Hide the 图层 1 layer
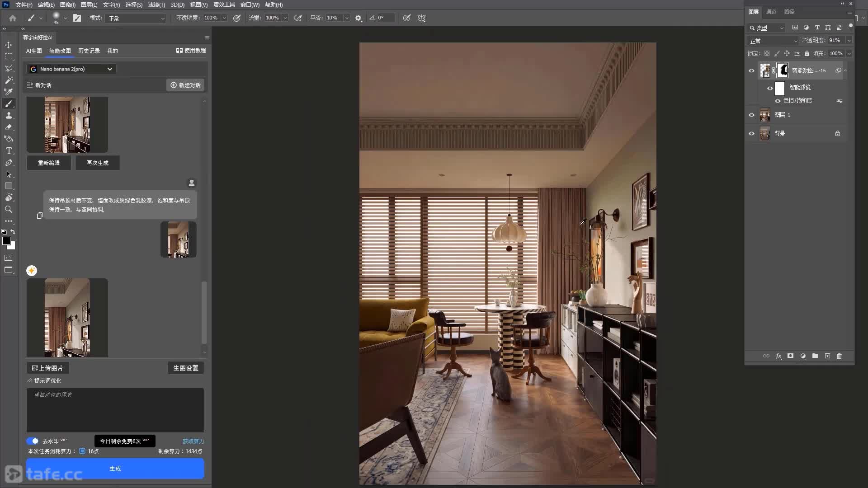Image resolution: width=868 pixels, height=488 pixels. pyautogui.click(x=751, y=115)
